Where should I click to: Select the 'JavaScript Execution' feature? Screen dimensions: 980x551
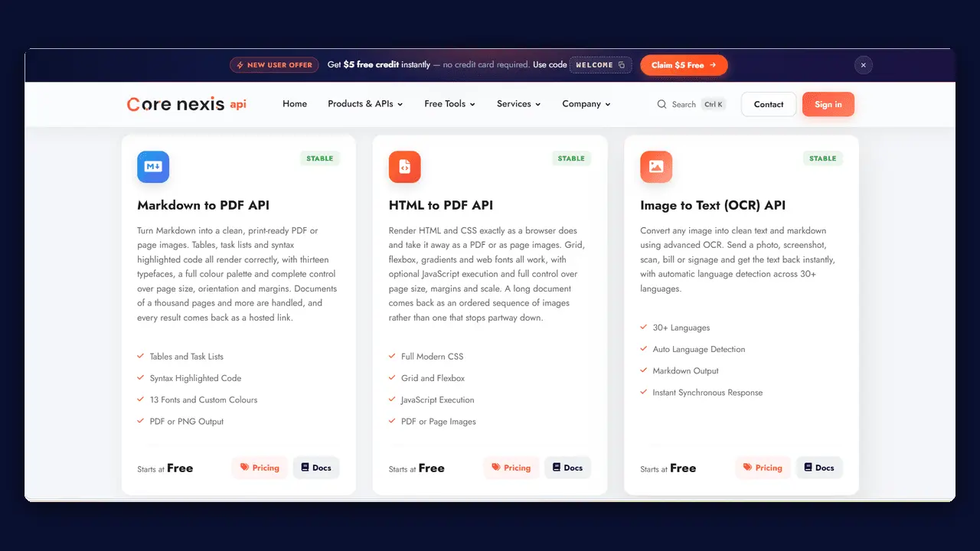(x=432, y=399)
